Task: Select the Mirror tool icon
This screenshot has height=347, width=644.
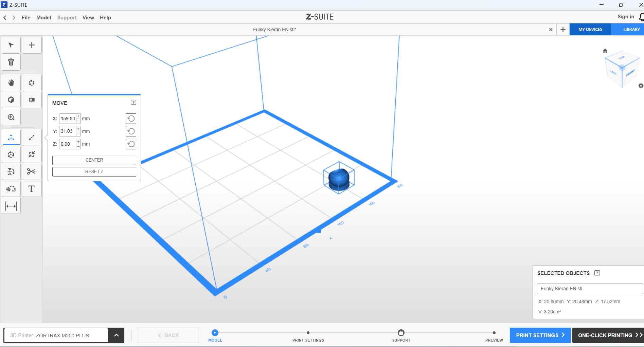Action: [x=11, y=171]
